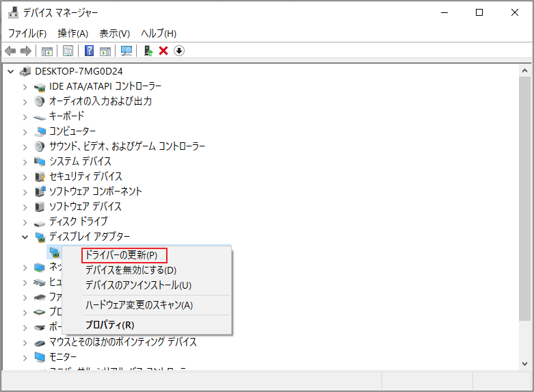Click the キーボード keyboard icon
The width and height of the screenshot is (534, 392).
[x=40, y=118]
